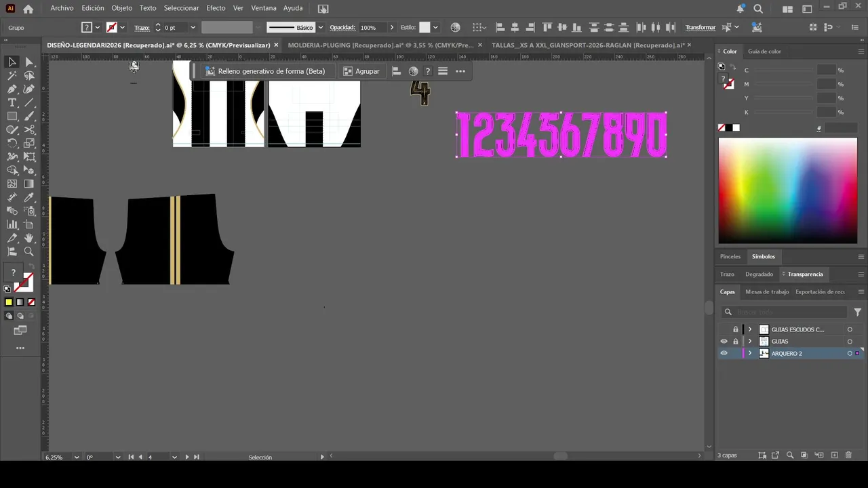Click the create new layer icon
Screen dimensions: 868x488
coord(835,455)
